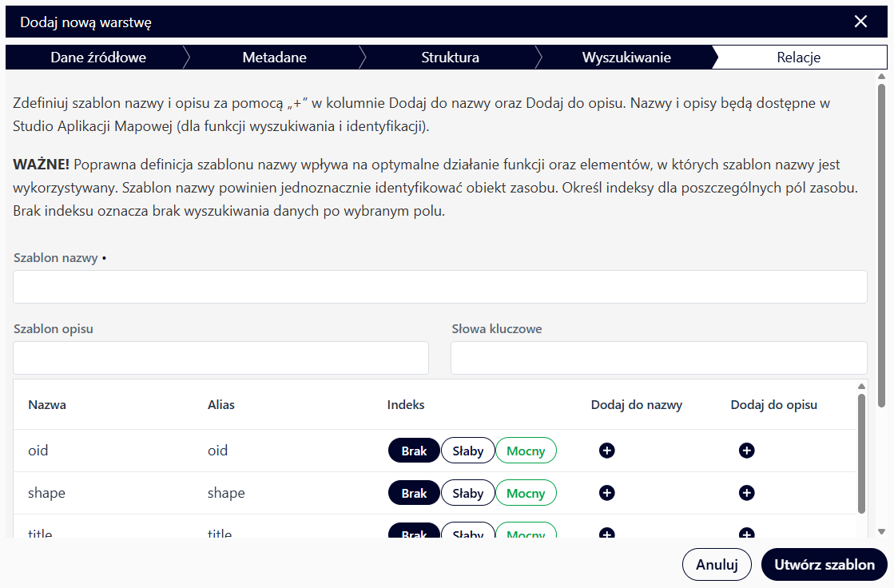The width and height of the screenshot is (894, 588).
Task: Set oid index to Słaby
Action: pyautogui.click(x=467, y=451)
